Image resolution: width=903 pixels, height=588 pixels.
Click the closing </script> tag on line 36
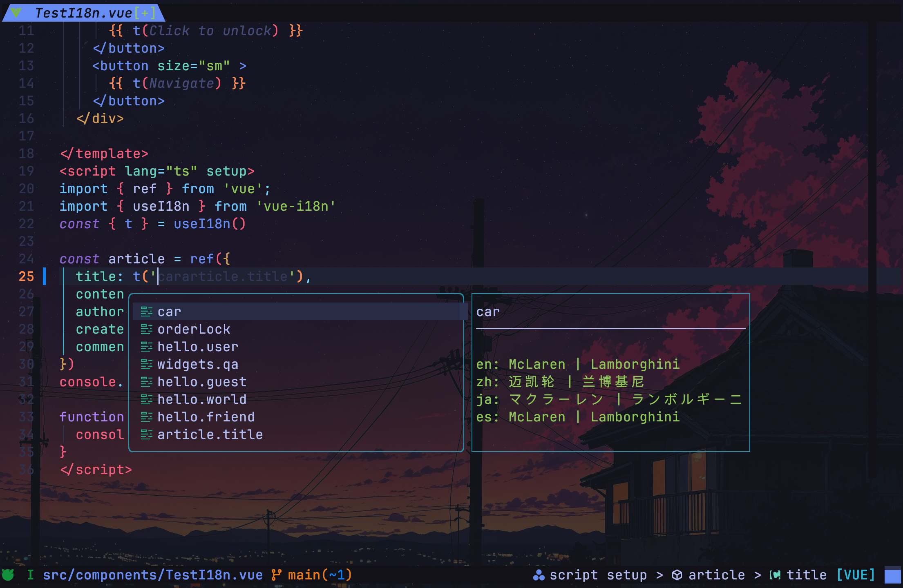(96, 470)
